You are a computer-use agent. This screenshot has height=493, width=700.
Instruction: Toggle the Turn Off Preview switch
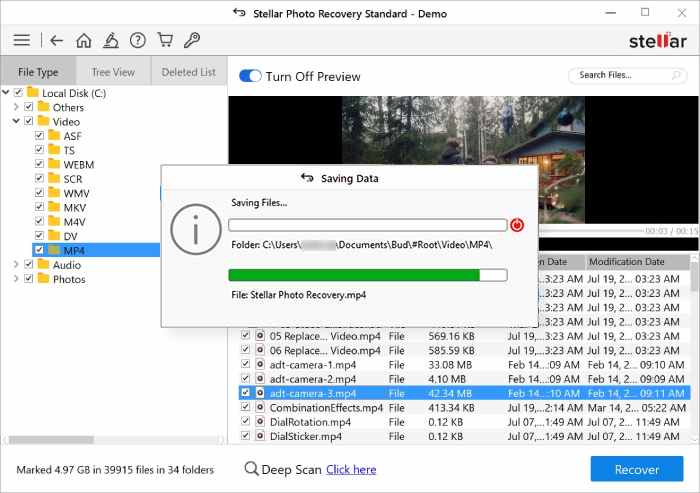point(250,76)
